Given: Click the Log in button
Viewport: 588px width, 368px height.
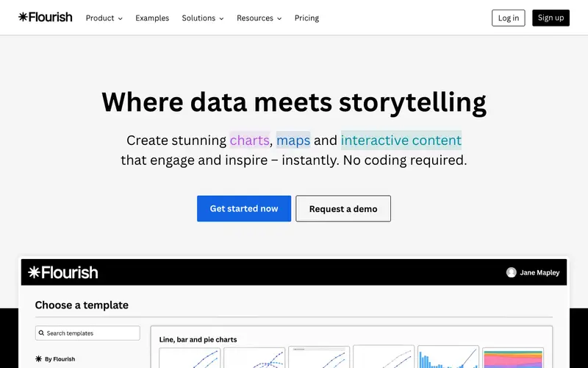Looking at the screenshot, I should pyautogui.click(x=509, y=18).
